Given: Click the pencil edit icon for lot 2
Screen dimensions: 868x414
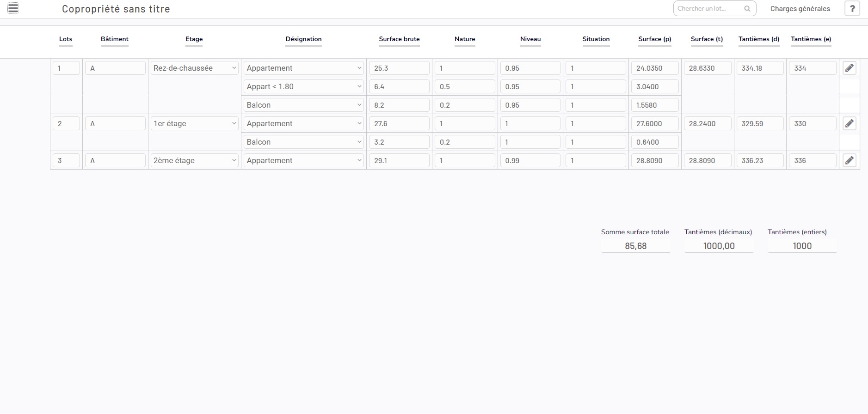Looking at the screenshot, I should 849,124.
